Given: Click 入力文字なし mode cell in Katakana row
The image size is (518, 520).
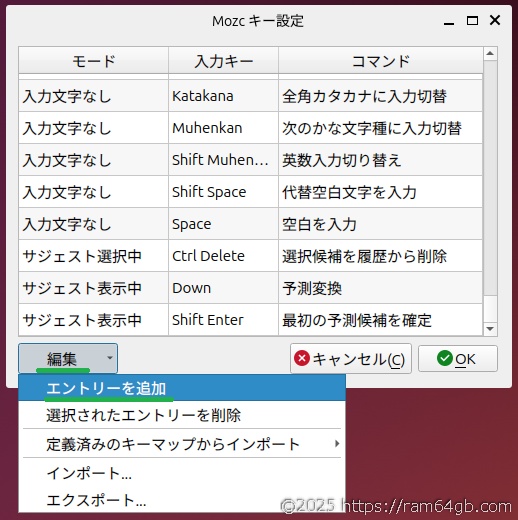Looking at the screenshot, I should 94,96.
